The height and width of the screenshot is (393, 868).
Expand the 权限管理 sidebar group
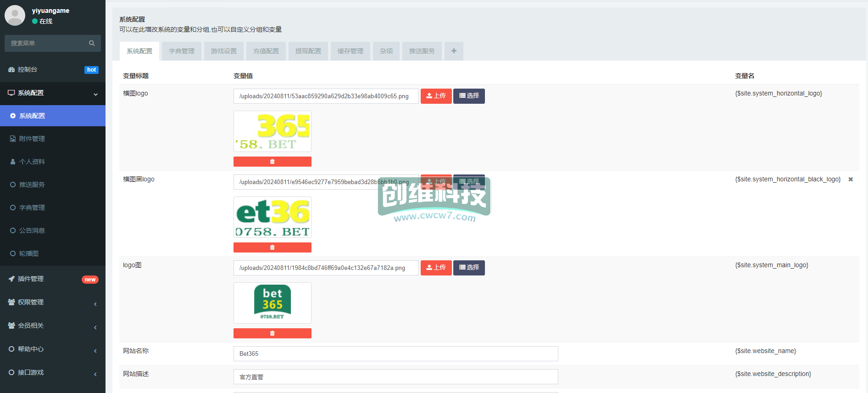[53, 303]
